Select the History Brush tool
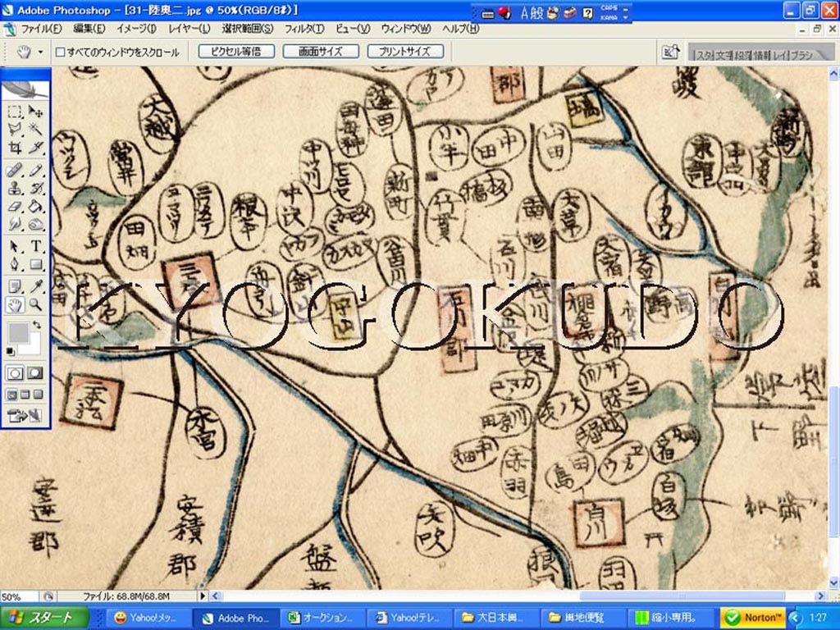The width and height of the screenshot is (840, 630). point(35,189)
